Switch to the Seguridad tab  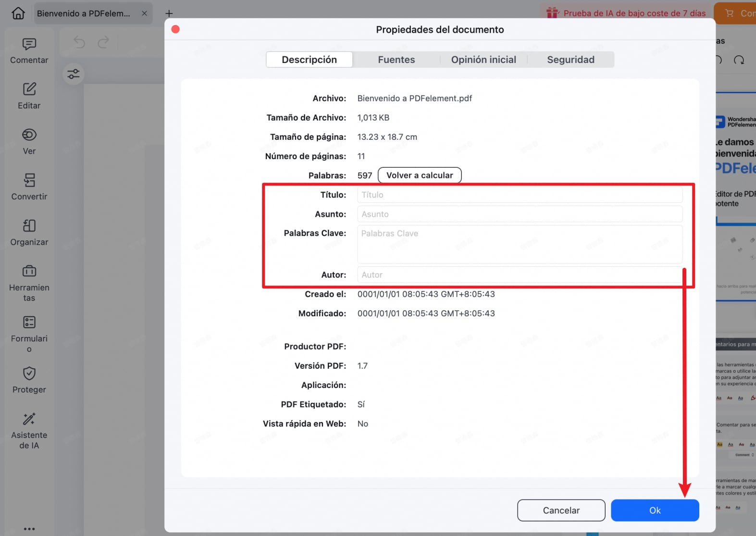(571, 60)
